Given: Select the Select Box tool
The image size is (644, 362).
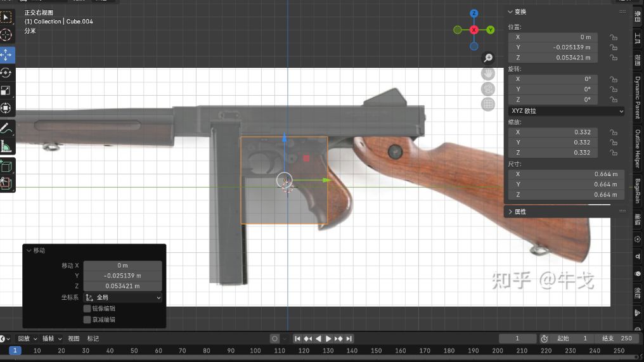Looking at the screenshot, I should click(x=6, y=17).
